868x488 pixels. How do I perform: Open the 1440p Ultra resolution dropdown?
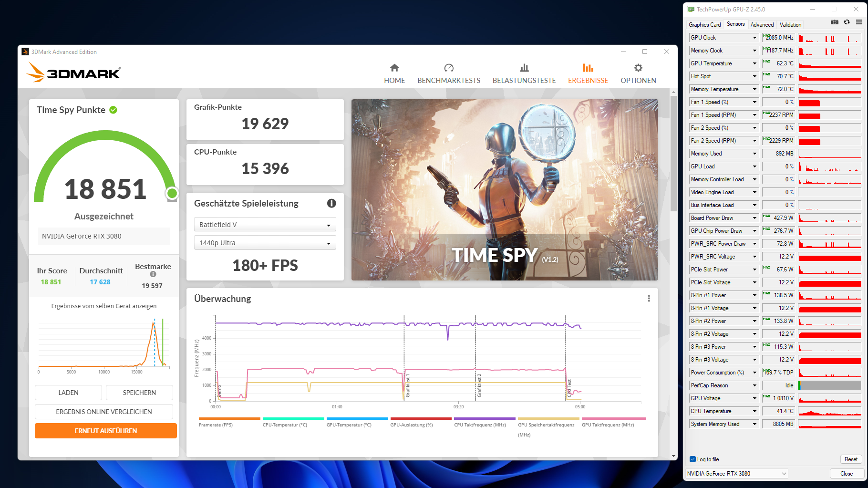click(265, 243)
